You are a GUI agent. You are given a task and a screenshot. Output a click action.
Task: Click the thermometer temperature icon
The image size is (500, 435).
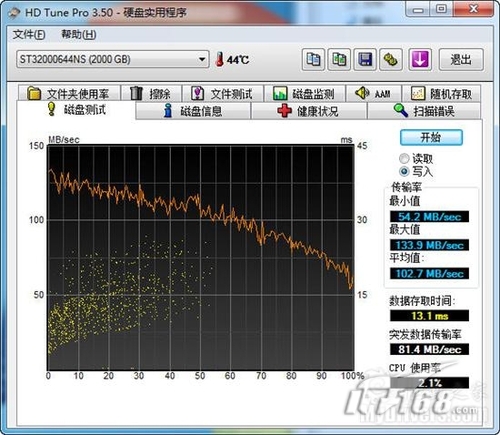pyautogui.click(x=219, y=59)
